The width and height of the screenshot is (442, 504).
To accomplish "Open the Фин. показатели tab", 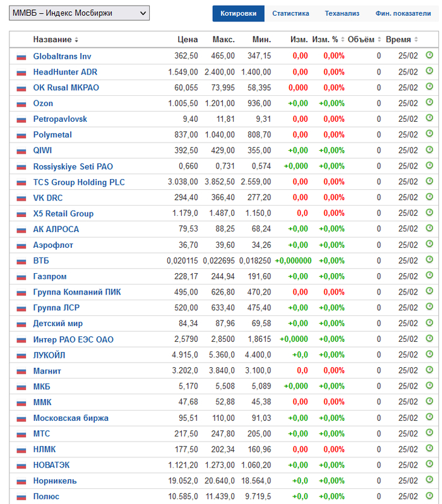I will [403, 13].
